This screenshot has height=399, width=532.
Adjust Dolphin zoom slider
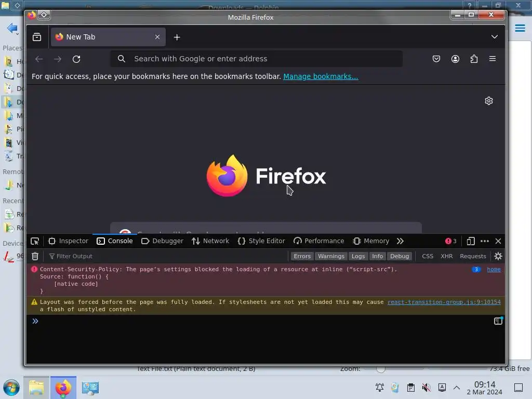(381, 369)
